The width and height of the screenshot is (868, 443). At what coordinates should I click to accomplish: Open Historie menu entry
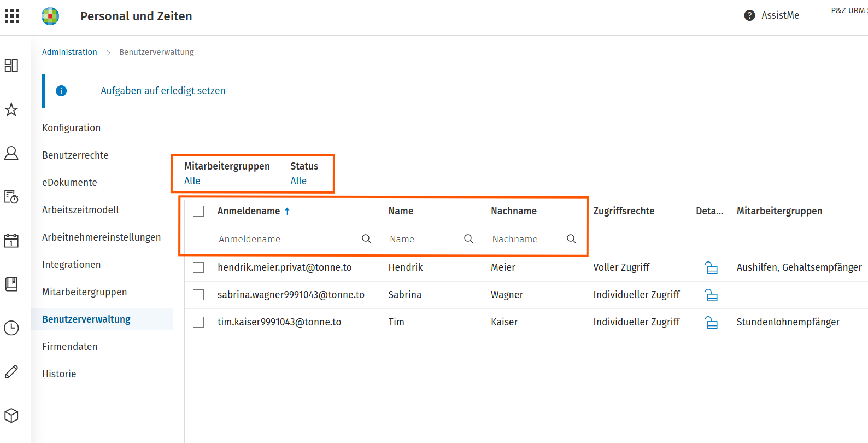point(59,374)
